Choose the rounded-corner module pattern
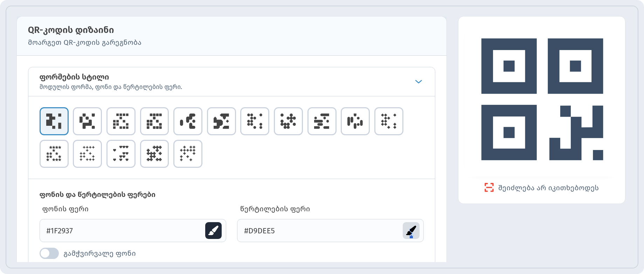 (88, 121)
